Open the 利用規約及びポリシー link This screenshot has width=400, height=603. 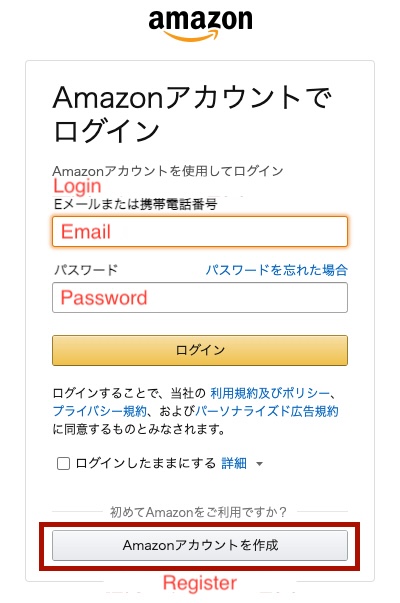[x=270, y=393]
